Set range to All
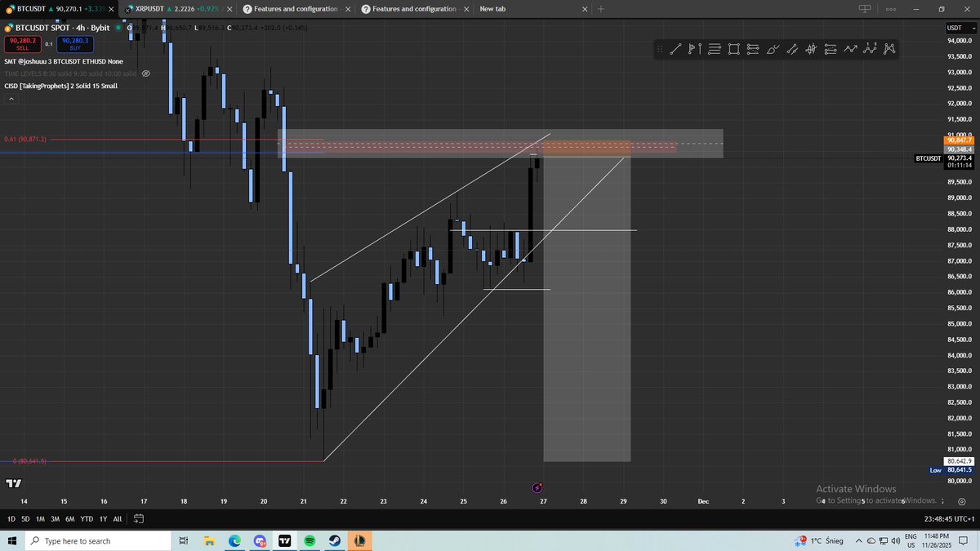This screenshot has width=980, height=551. [118, 519]
